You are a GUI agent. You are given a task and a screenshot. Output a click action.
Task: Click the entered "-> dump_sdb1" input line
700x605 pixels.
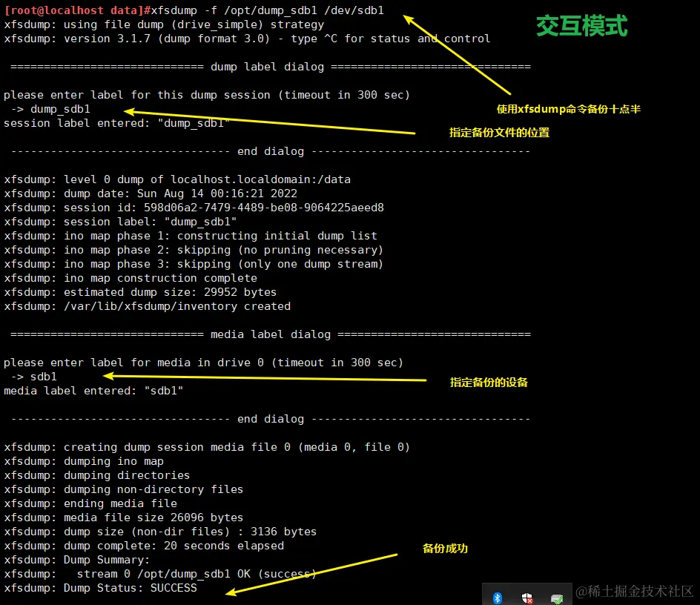coord(51,109)
